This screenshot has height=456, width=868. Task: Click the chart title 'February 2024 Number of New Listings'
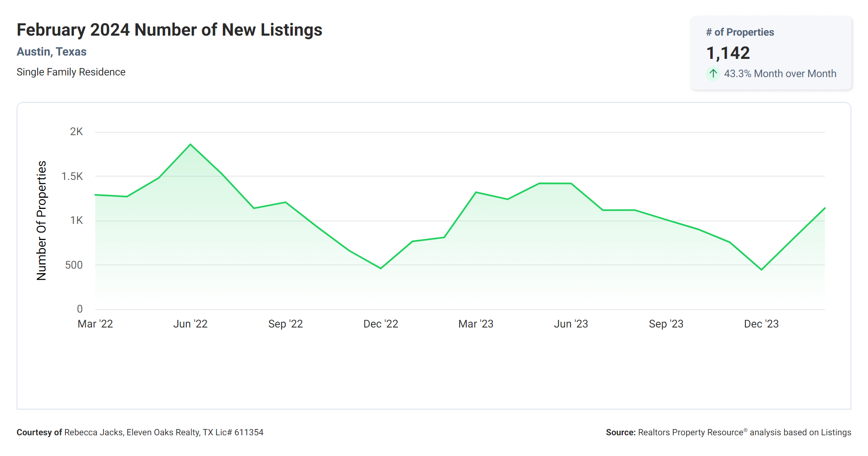169,30
